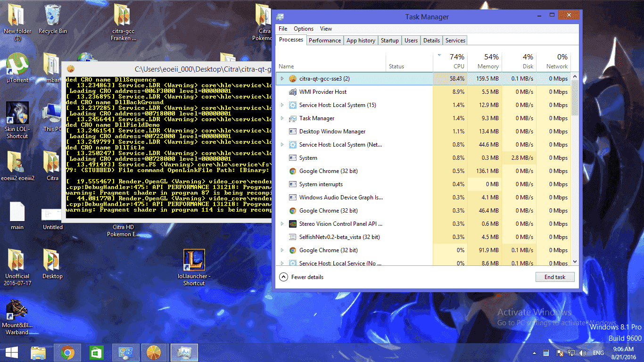Click the network icon in system tray
The width and height of the screenshot is (644, 362).
pyautogui.click(x=571, y=353)
